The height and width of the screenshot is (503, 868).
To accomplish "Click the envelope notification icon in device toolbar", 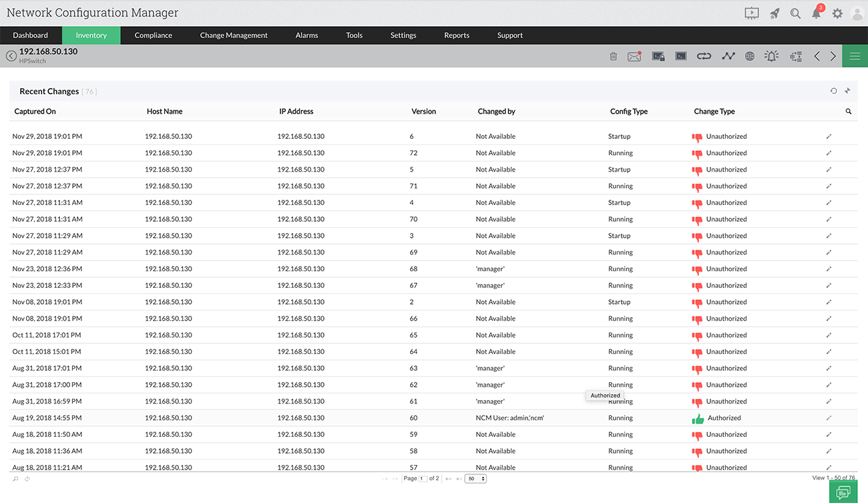I will [x=633, y=56].
